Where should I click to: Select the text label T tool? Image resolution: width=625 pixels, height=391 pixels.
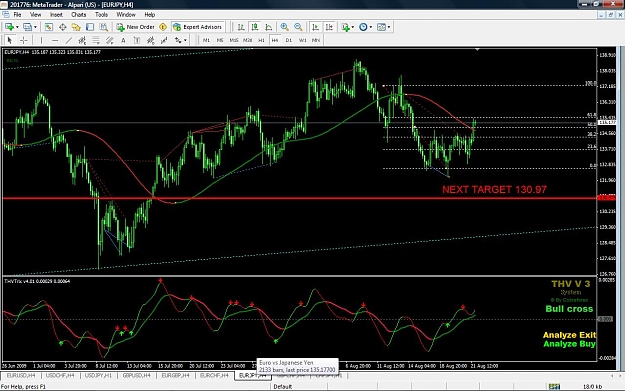tap(137, 40)
